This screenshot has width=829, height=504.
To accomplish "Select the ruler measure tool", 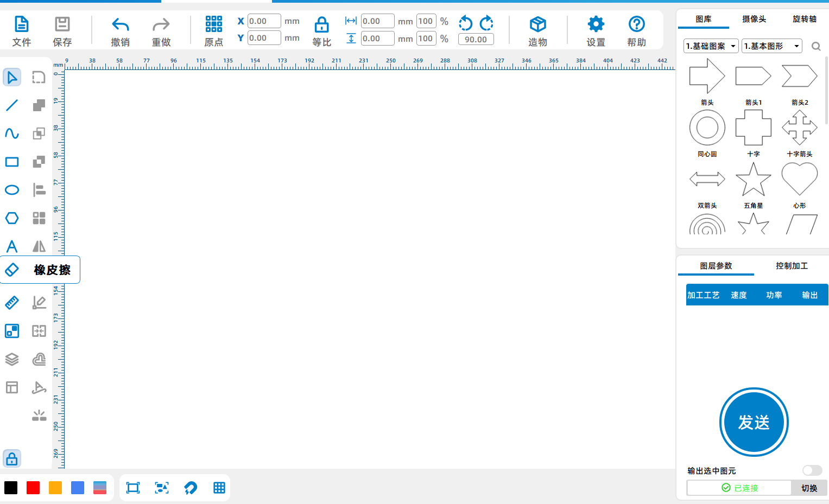I will tap(12, 303).
